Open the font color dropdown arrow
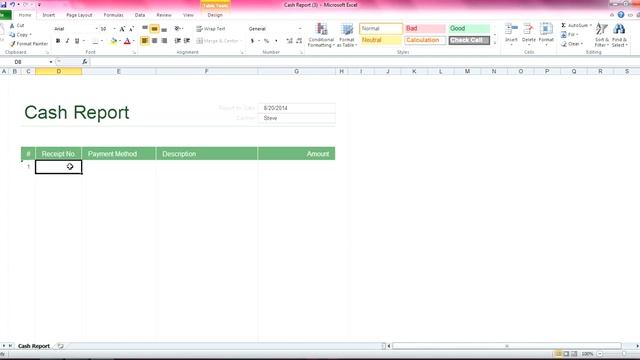640x360 pixels. coord(133,41)
